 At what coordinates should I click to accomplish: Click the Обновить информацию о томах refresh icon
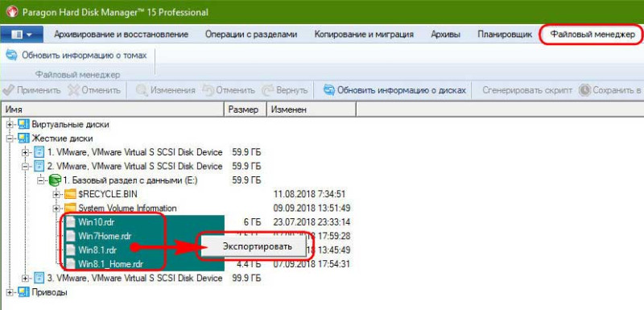click(x=11, y=55)
